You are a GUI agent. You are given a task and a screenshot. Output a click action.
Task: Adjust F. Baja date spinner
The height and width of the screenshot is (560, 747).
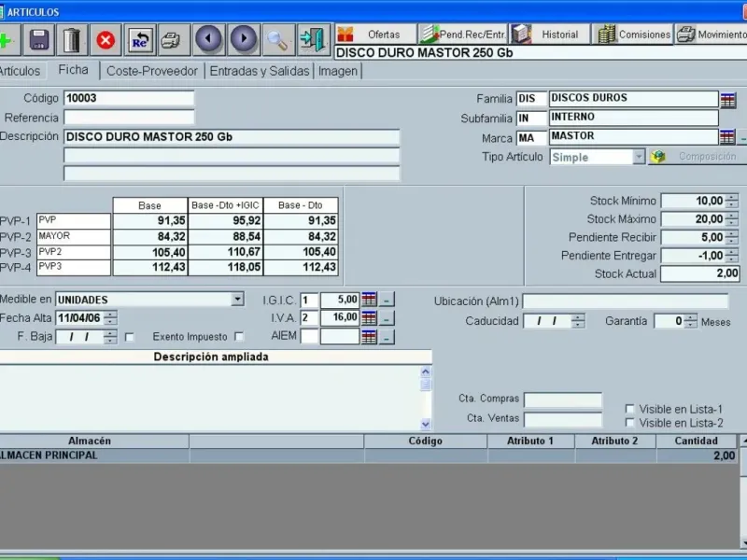click(110, 337)
